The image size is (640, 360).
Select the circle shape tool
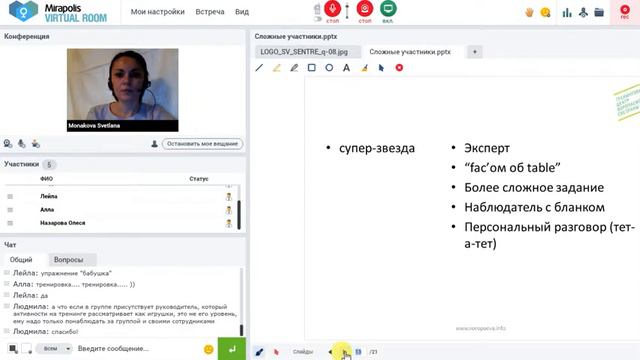pos(329,68)
